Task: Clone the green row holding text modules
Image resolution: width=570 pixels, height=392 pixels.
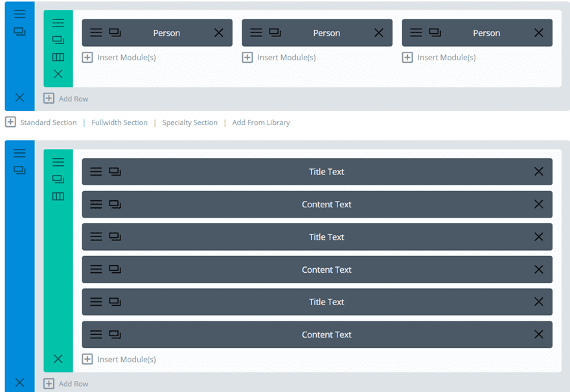Action: [x=58, y=179]
